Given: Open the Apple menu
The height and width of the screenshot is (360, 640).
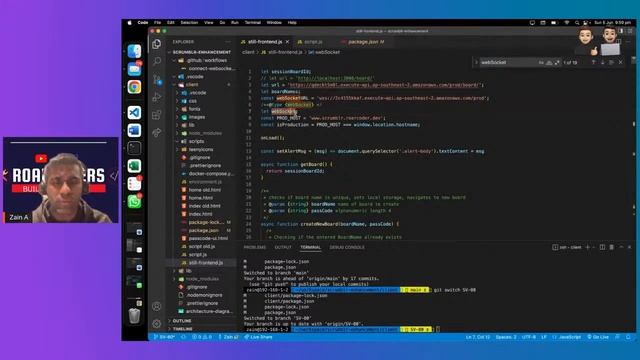Looking at the screenshot, I should (129, 23).
